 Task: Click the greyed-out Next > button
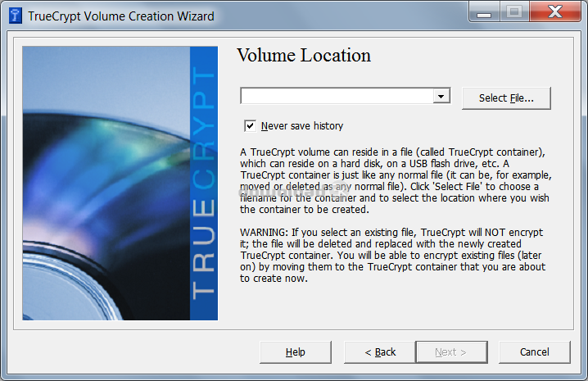pos(450,352)
